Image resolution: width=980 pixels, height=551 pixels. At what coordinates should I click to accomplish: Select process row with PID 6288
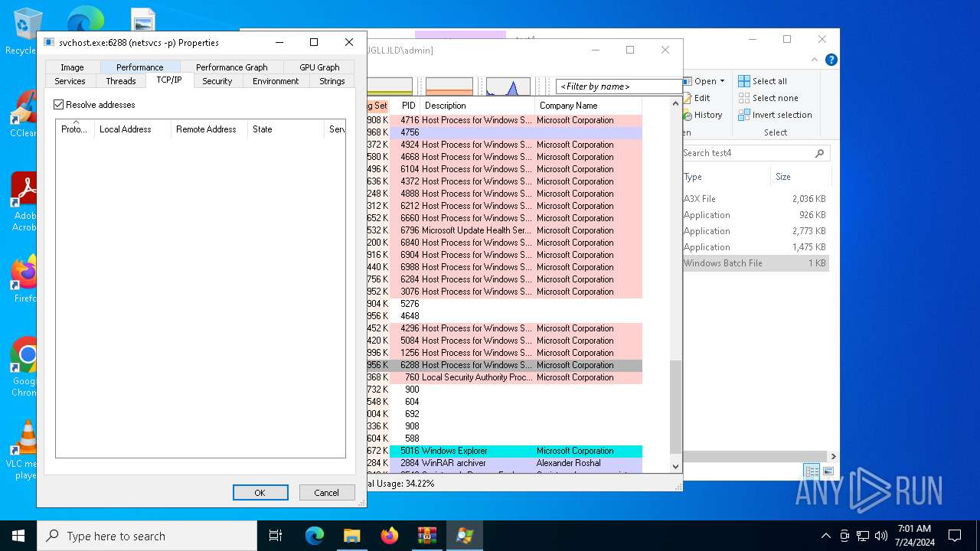pos(504,365)
